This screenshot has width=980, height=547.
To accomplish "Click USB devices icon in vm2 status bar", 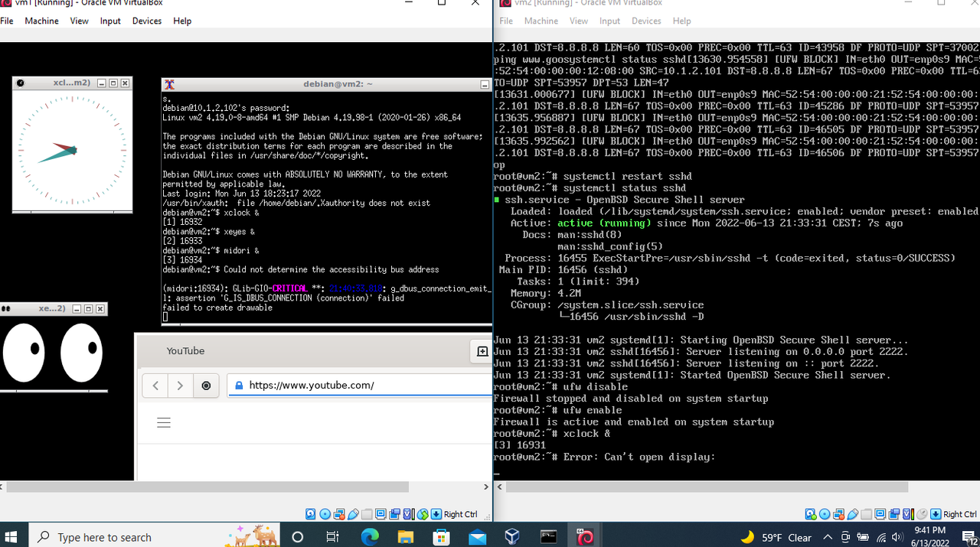I will coord(853,514).
